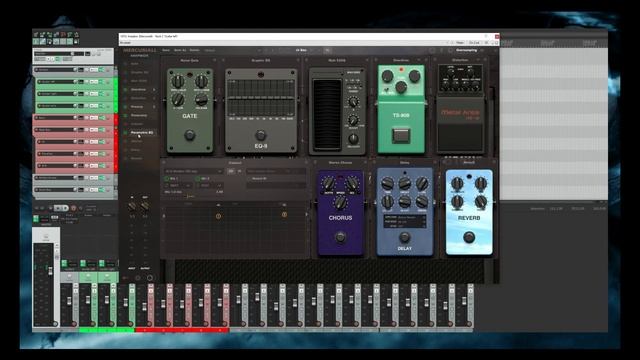This screenshot has height=360, width=640.
Task: Click the left icon in Distortion section header
Action: (436, 60)
